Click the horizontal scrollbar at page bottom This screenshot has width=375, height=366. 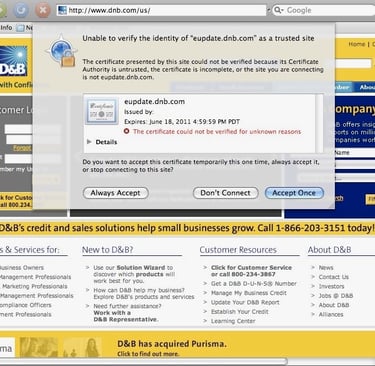pos(143,361)
